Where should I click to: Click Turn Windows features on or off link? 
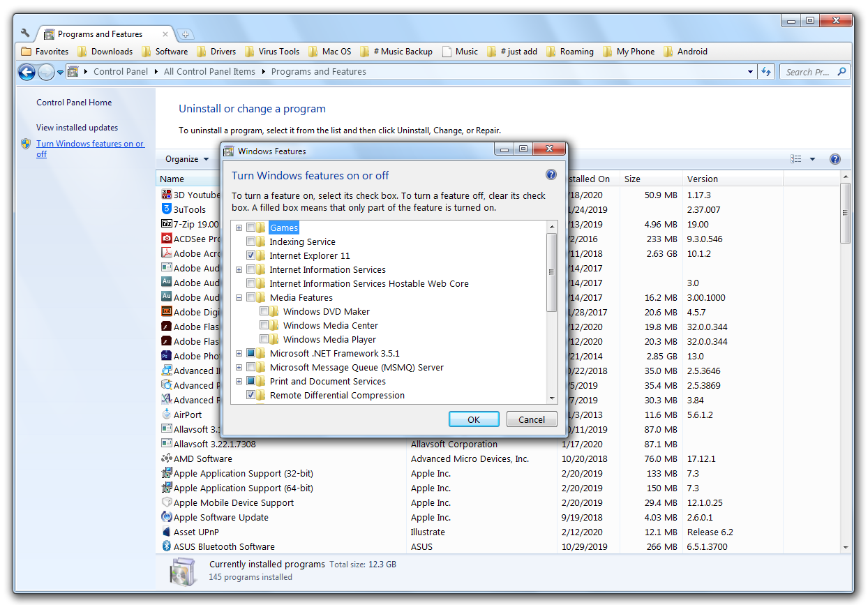pos(90,149)
